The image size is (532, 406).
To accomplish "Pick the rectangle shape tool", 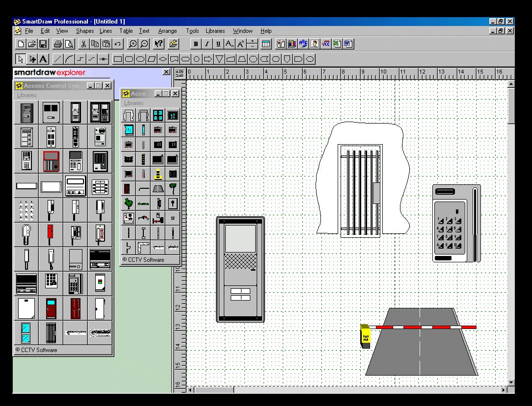I will coord(118,59).
